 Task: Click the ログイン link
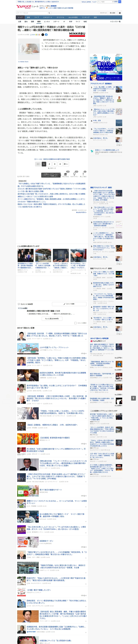pos(42,8)
